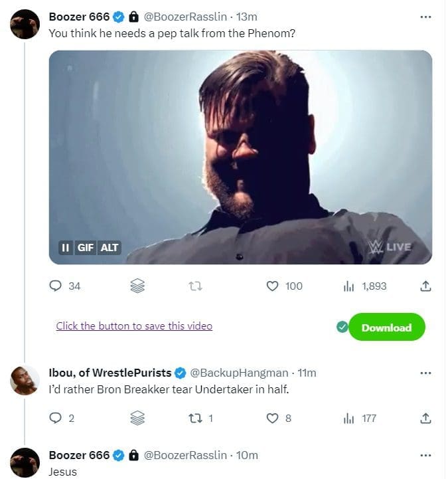The width and height of the screenshot is (448, 479).
Task: Reply to Ibou's Bron Breakker comment
Action: (x=56, y=418)
